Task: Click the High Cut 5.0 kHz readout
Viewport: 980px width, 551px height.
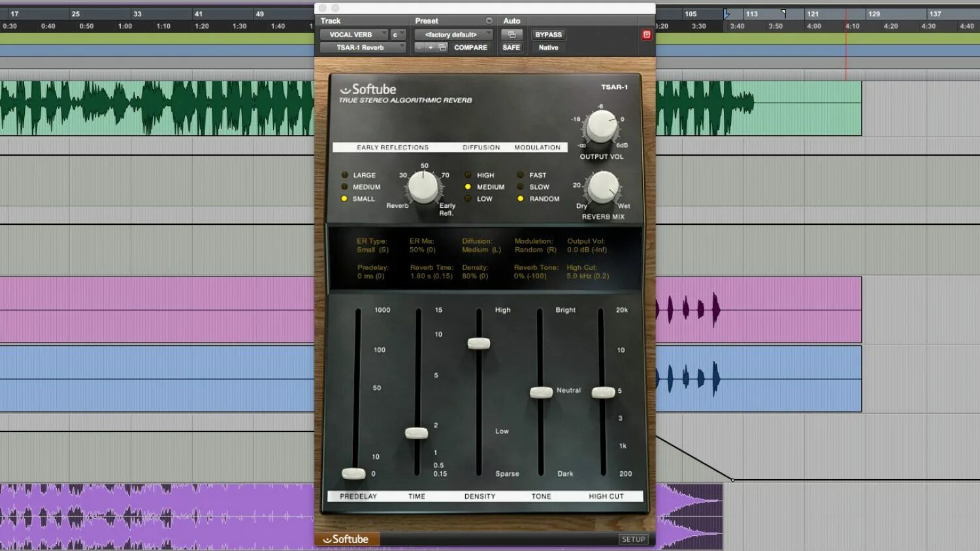Action: pos(587,272)
